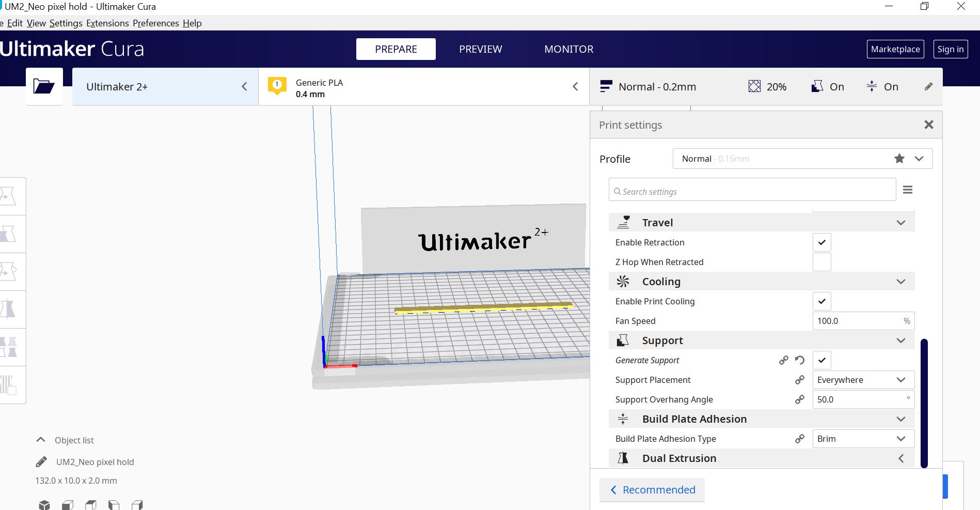The height and width of the screenshot is (510, 980).
Task: Switch to left view camera icon
Action: coord(114,505)
